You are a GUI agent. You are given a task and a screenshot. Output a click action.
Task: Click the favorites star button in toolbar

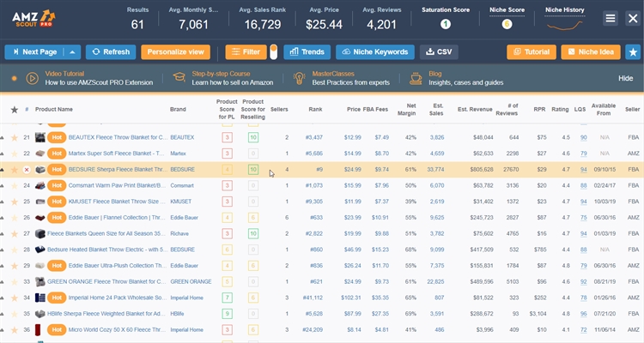tap(632, 51)
